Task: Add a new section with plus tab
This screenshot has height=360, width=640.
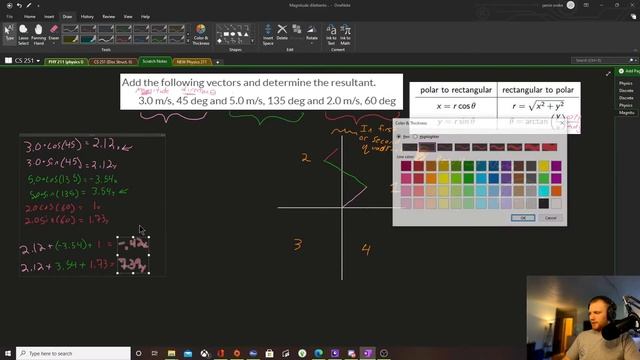Action: pos(218,62)
